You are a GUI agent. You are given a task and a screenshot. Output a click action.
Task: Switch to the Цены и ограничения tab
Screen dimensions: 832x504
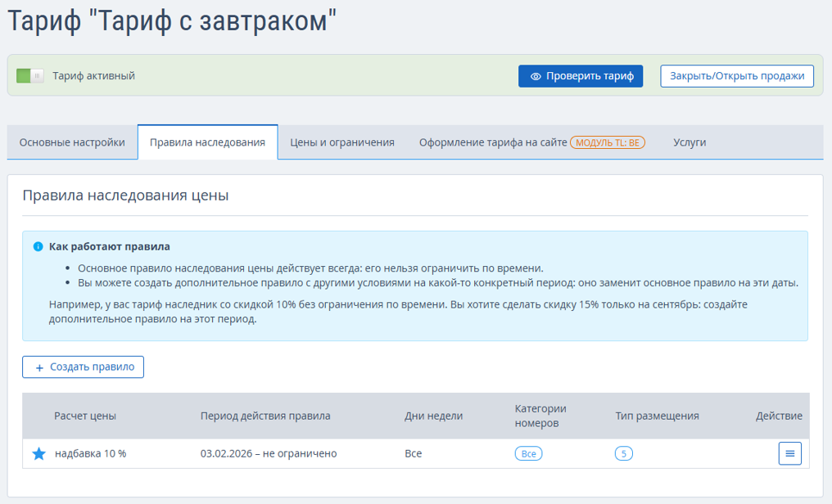(x=342, y=142)
